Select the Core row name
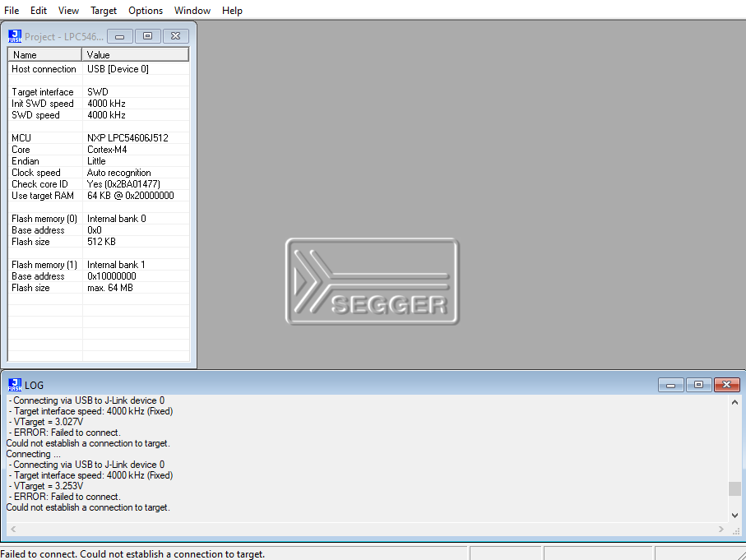 (x=21, y=150)
